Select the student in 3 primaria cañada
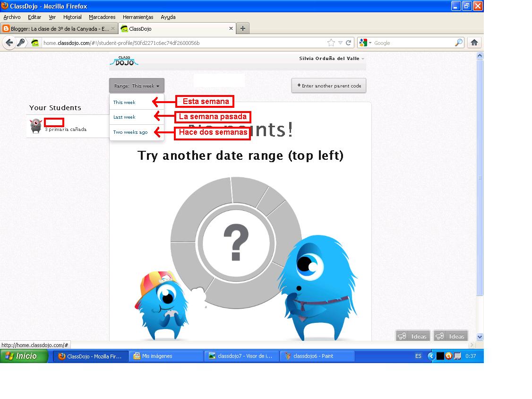The height and width of the screenshot is (399, 532). 68,126
